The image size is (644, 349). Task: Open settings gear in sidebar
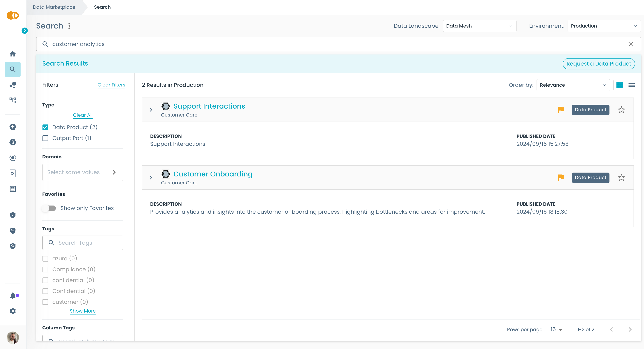(x=13, y=311)
